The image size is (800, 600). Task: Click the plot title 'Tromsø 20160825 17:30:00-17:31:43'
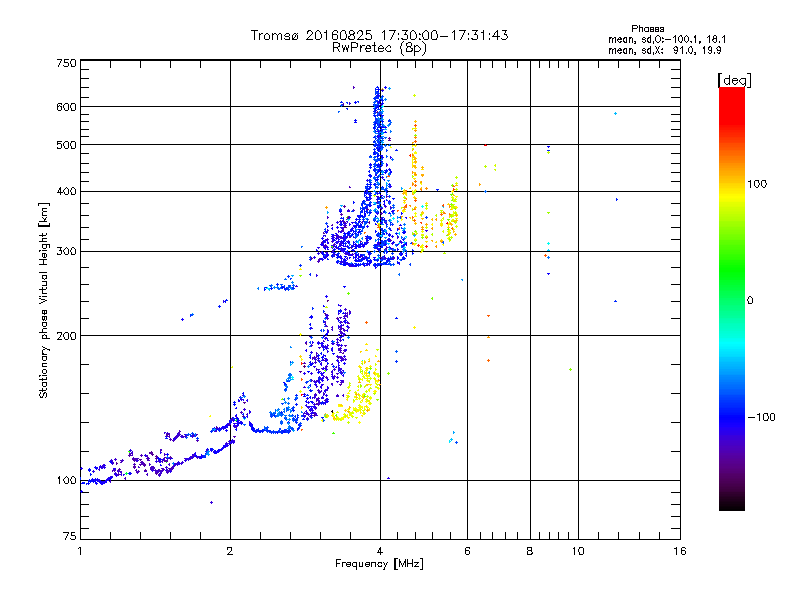tap(379, 35)
